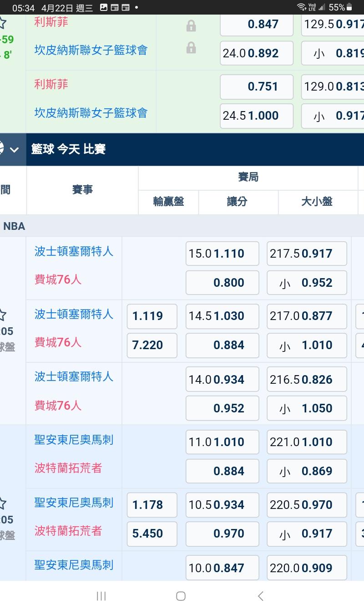Select 76ers handicap odds 0.952

point(222,408)
